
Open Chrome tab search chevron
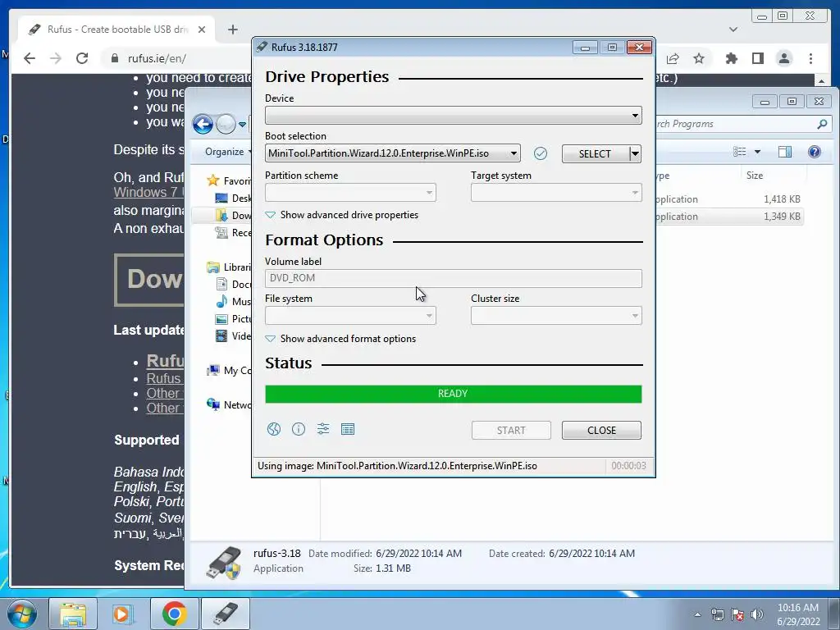(733, 30)
